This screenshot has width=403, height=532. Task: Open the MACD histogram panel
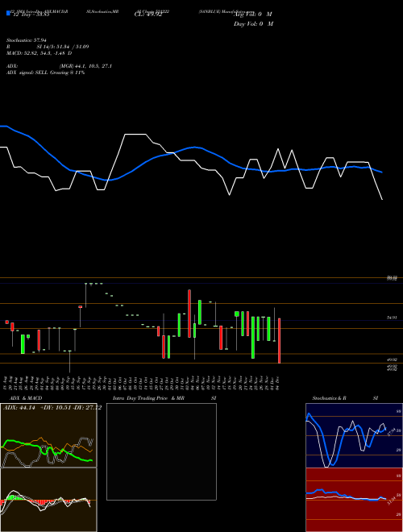(x=48, y=500)
